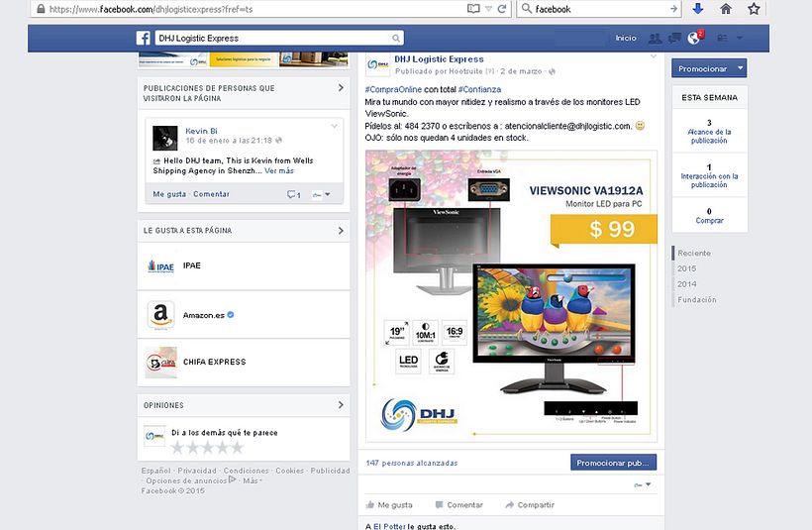Go to Inicio
The image size is (812, 530).
(626, 38)
